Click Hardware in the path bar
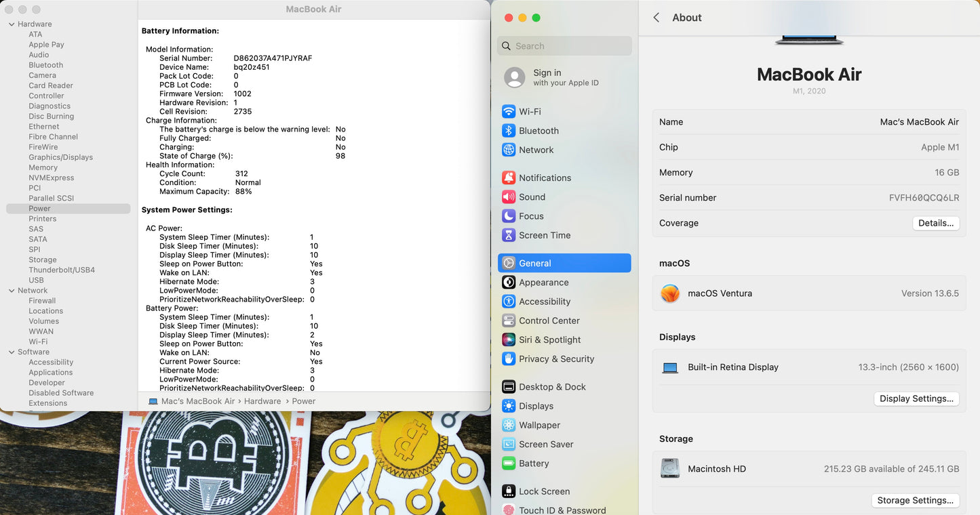The image size is (980, 515). pyautogui.click(x=262, y=401)
